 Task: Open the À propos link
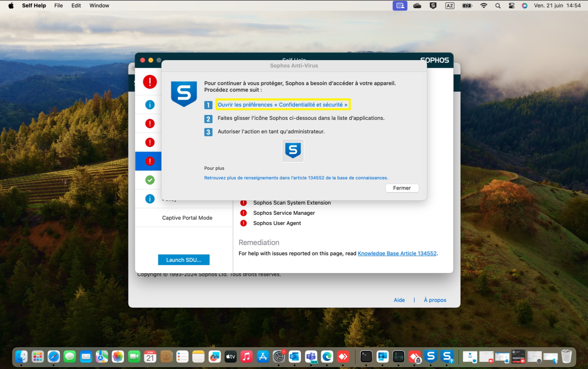[x=435, y=300]
